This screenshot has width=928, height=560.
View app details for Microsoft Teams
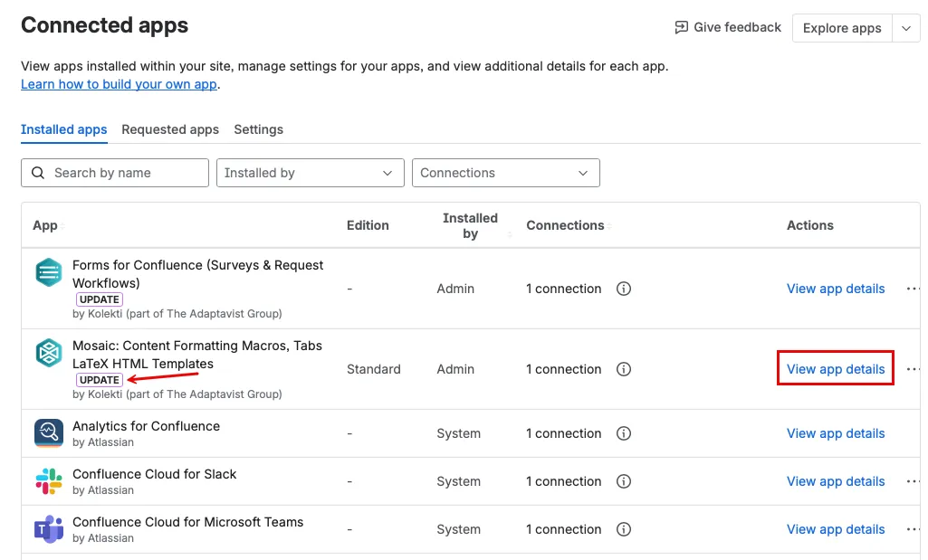click(x=836, y=529)
